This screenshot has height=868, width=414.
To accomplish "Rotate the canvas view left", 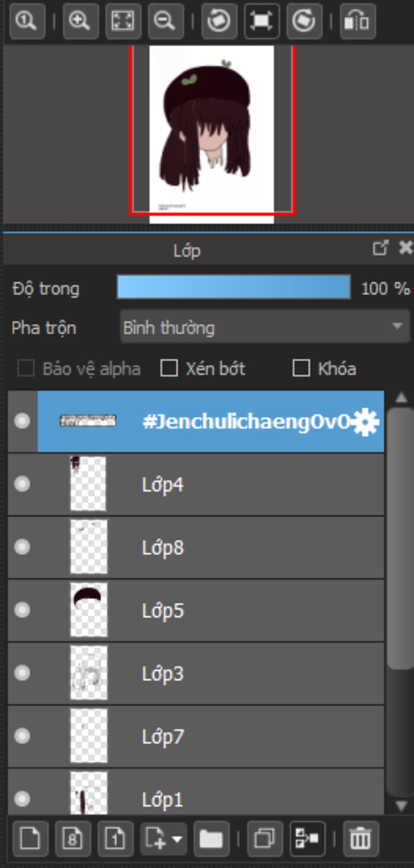I will [x=219, y=21].
